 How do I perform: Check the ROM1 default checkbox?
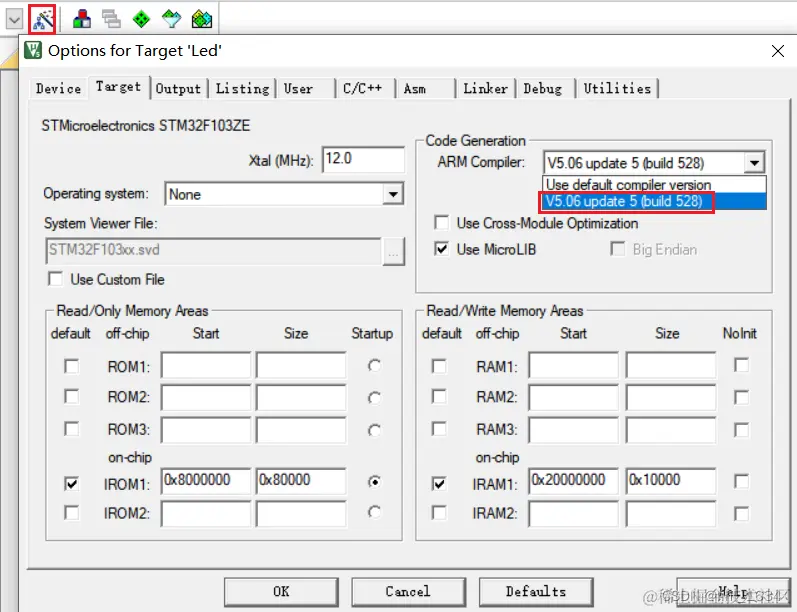pyautogui.click(x=72, y=366)
